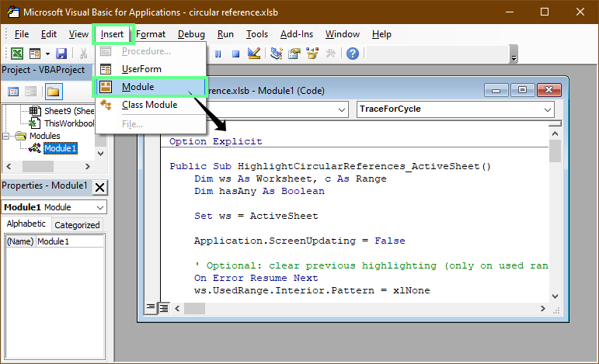
Task: Open the Object Browser toolbar icon
Action: pos(312,54)
